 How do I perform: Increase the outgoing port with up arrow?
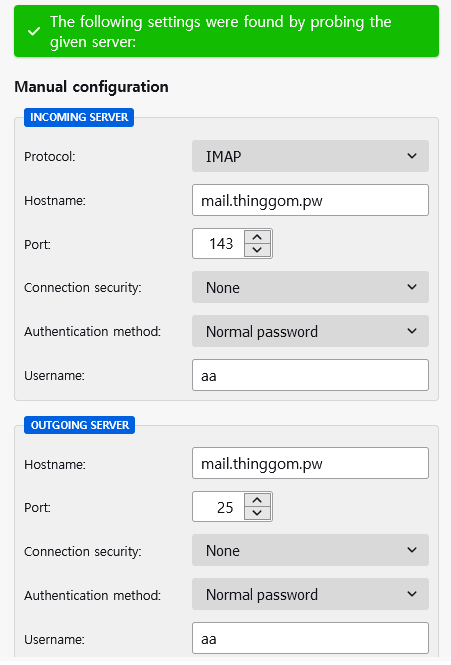(x=257, y=500)
